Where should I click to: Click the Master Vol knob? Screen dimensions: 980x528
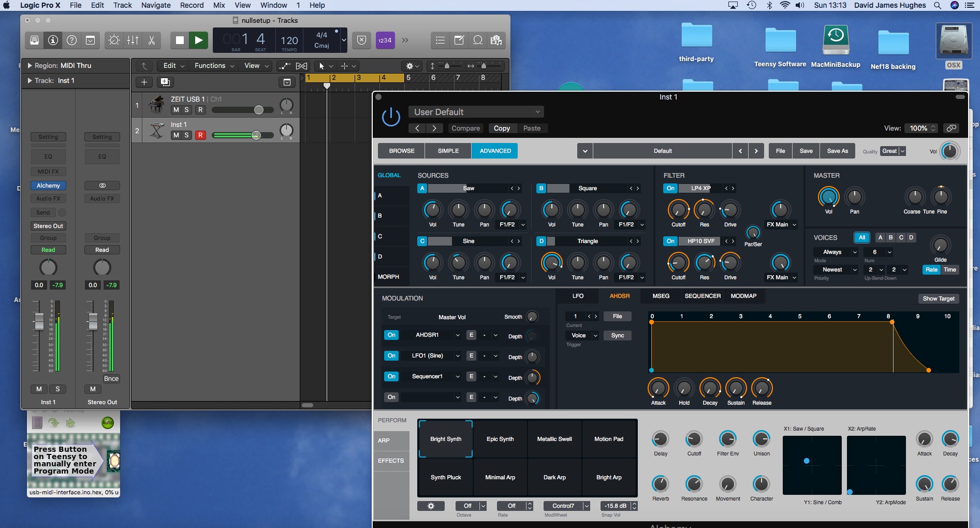pyautogui.click(x=828, y=197)
